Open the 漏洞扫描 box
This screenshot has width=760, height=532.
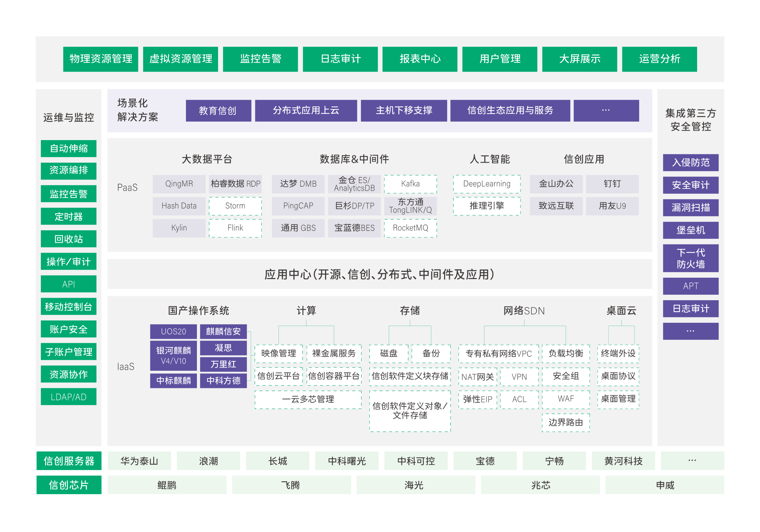tap(691, 207)
